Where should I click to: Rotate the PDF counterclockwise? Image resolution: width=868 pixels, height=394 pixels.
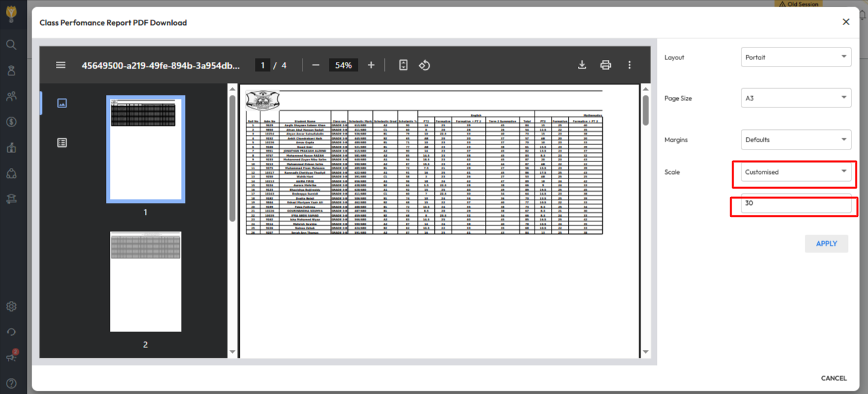coord(424,65)
